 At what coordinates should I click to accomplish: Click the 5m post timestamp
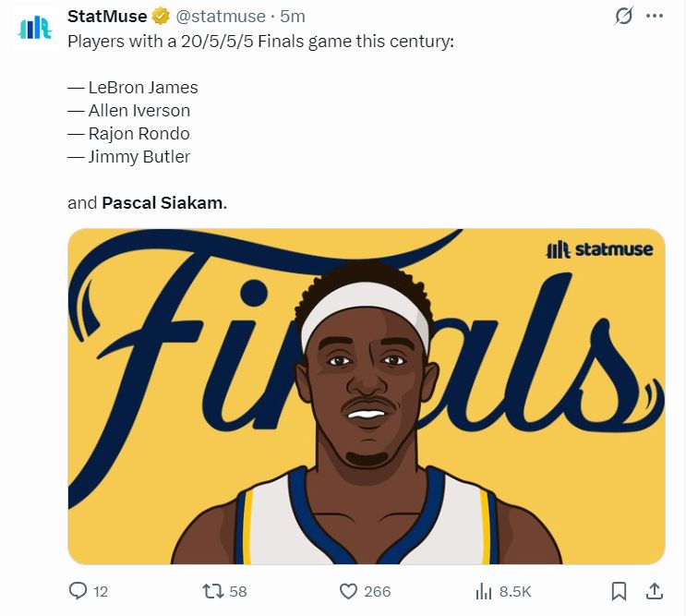click(292, 17)
